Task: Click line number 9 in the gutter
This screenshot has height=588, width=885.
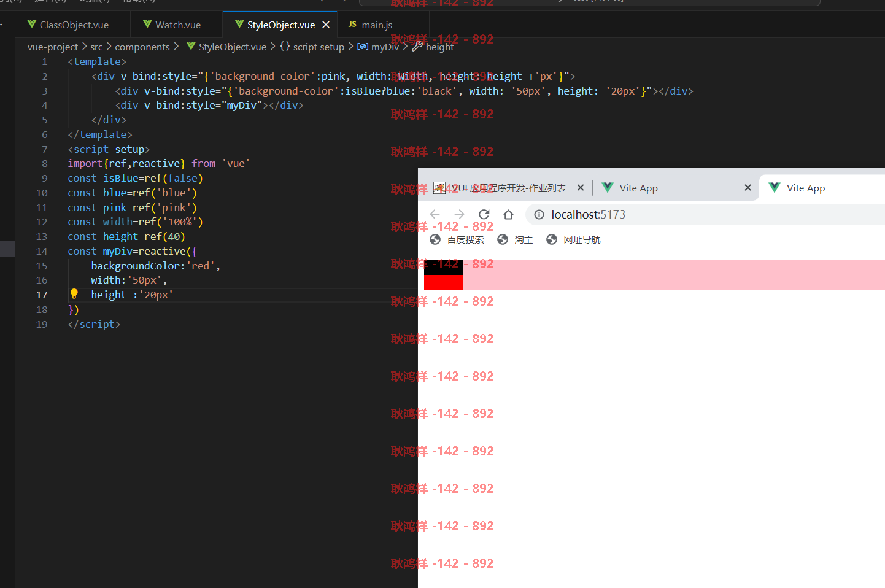Action: pos(44,178)
